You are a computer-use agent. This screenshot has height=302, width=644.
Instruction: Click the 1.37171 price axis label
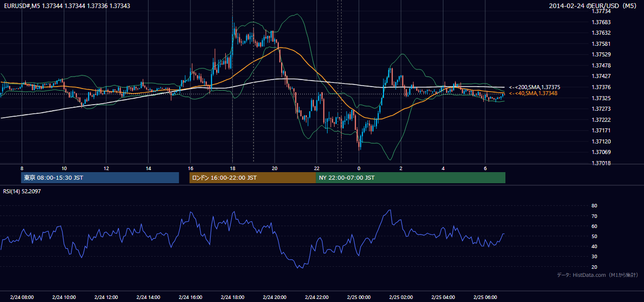tap(601, 130)
